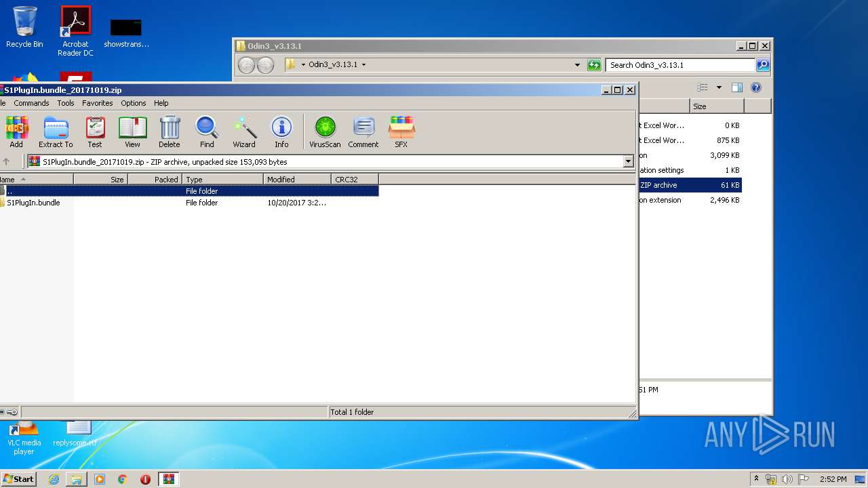Open the Help menu in WinRAR
The width and height of the screenshot is (868, 488).
(161, 103)
